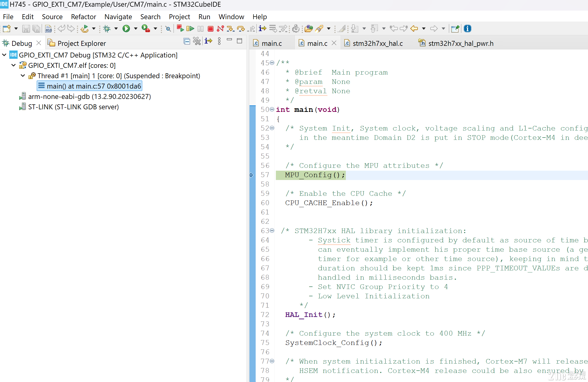Click the Step Into icon
The width and height of the screenshot is (588, 382).
coord(230,28)
